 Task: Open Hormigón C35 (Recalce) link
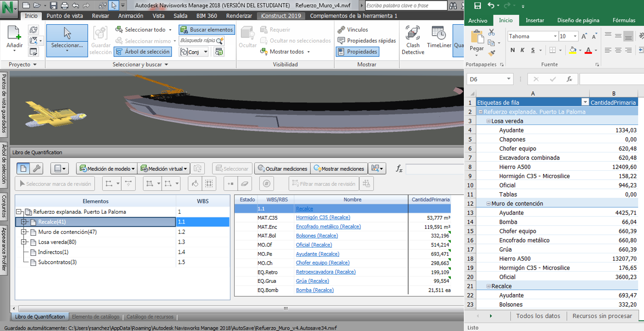[x=323, y=217]
